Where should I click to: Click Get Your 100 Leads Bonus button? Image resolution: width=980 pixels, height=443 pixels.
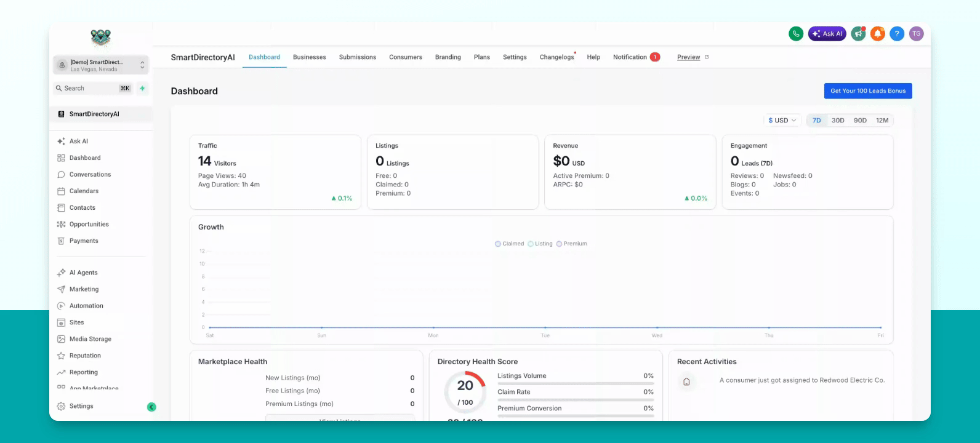(868, 90)
